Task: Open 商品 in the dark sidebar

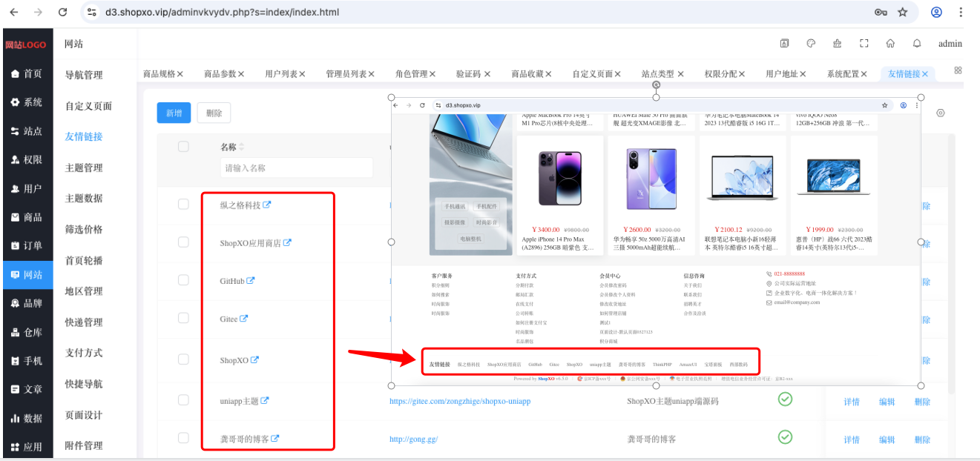Action: click(x=27, y=217)
